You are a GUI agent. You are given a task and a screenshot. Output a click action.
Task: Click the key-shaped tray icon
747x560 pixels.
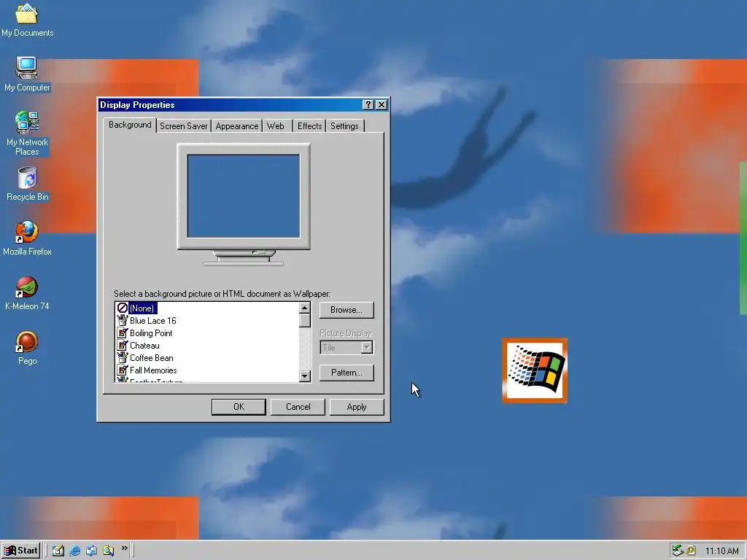click(690, 551)
